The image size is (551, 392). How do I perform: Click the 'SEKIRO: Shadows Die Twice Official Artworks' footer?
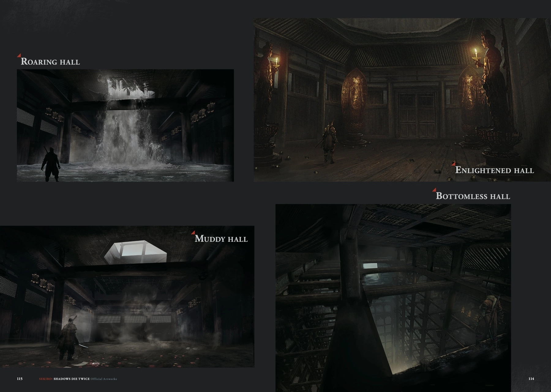tap(78, 379)
